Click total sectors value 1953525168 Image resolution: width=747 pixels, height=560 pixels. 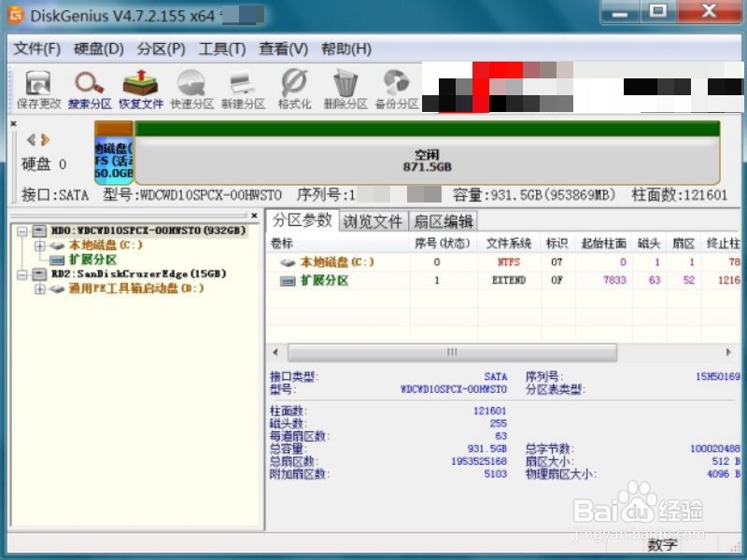point(479,461)
